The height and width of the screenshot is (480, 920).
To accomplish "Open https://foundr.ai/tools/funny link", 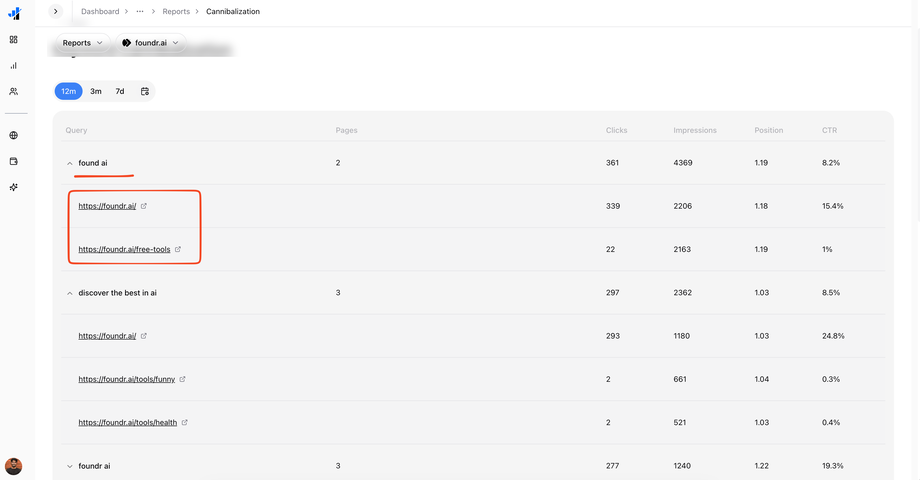I will (x=127, y=379).
